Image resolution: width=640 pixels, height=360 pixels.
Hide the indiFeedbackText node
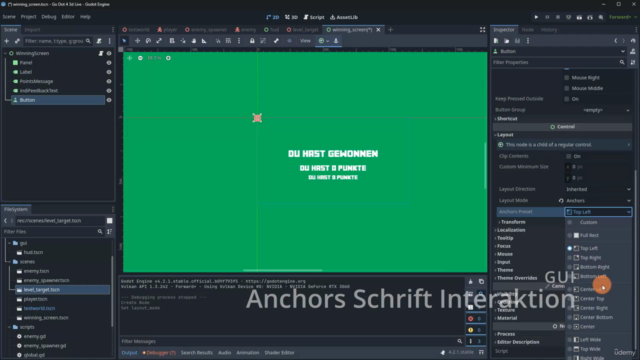[x=109, y=91]
